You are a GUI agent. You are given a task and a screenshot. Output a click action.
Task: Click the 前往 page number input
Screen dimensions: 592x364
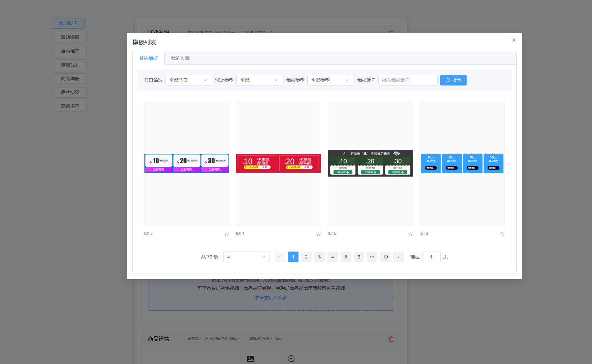pyautogui.click(x=431, y=257)
